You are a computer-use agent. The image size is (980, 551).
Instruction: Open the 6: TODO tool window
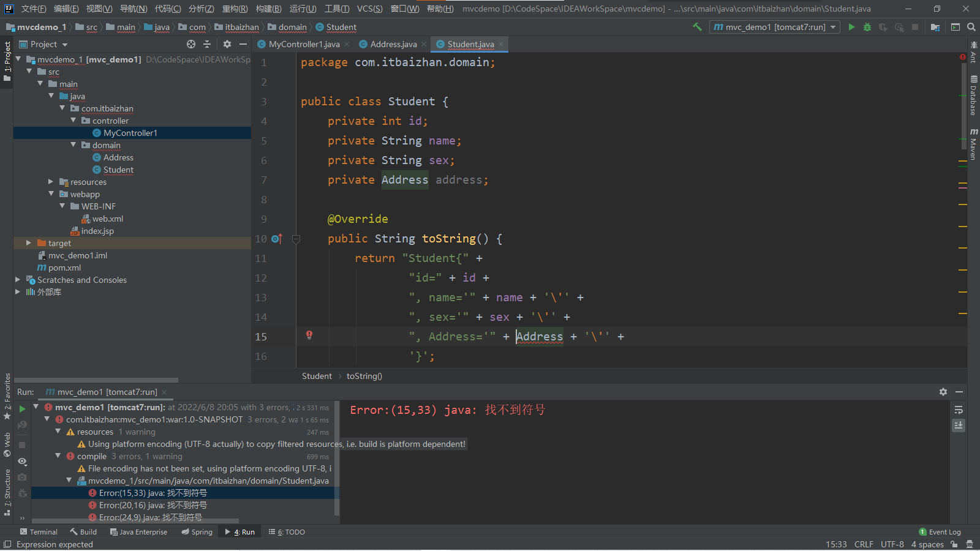[287, 532]
